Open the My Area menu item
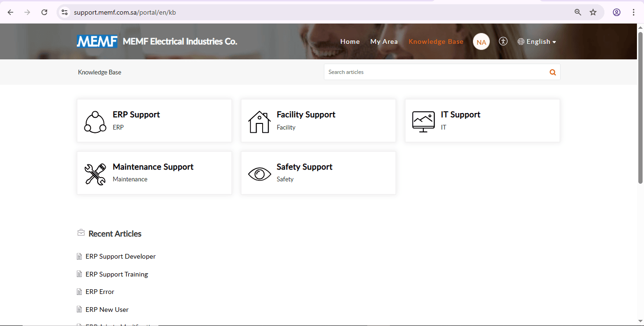 [x=384, y=41]
